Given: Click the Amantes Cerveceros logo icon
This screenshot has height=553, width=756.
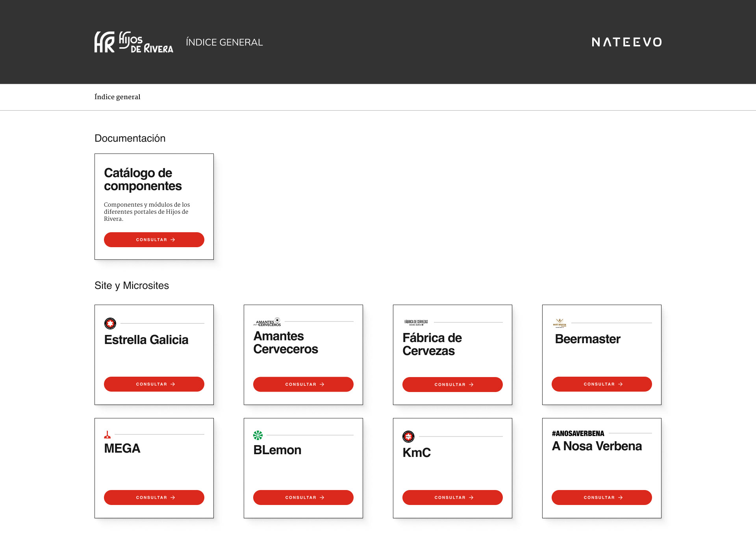Looking at the screenshot, I should pos(267,322).
